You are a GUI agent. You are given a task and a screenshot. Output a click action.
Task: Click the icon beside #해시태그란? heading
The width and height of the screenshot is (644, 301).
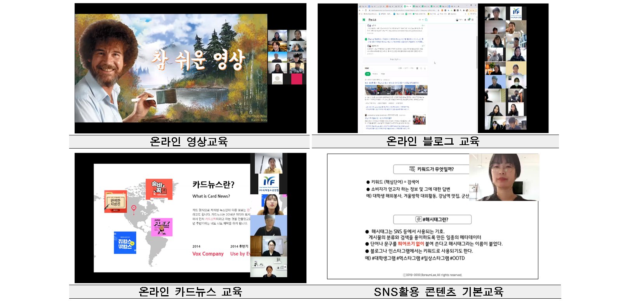[419, 219]
